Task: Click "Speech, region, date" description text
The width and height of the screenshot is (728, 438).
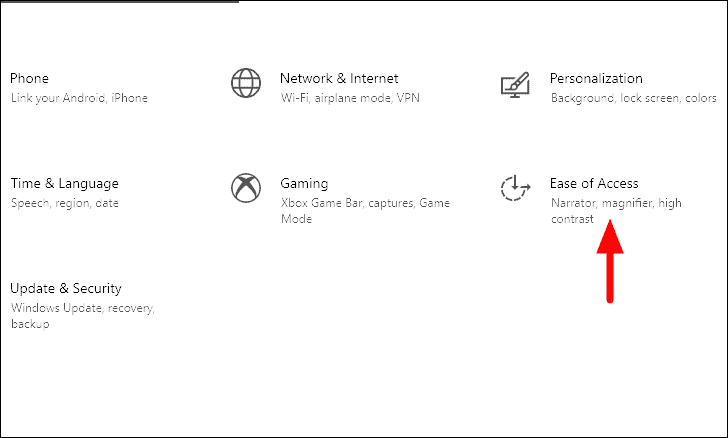Action: tap(65, 203)
